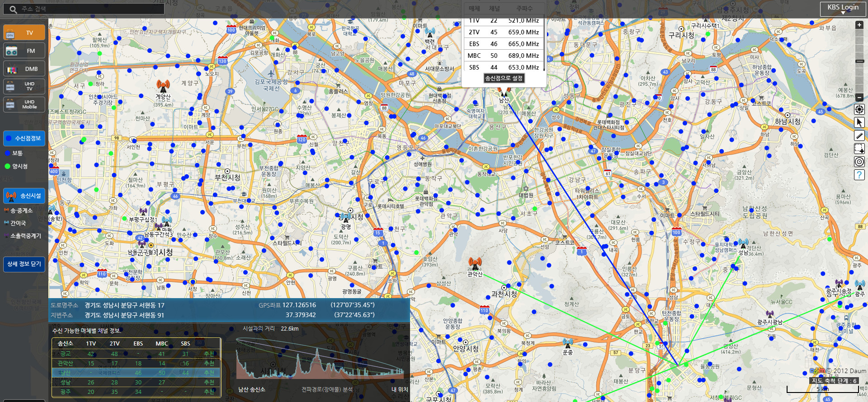Select the area selection plus tool
The image size is (868, 402).
pyautogui.click(x=859, y=149)
